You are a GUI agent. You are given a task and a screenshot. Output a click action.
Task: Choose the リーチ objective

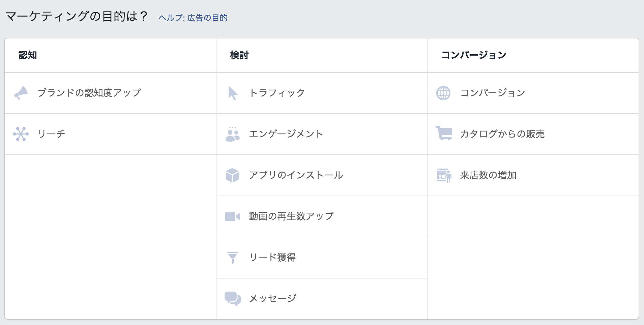51,134
